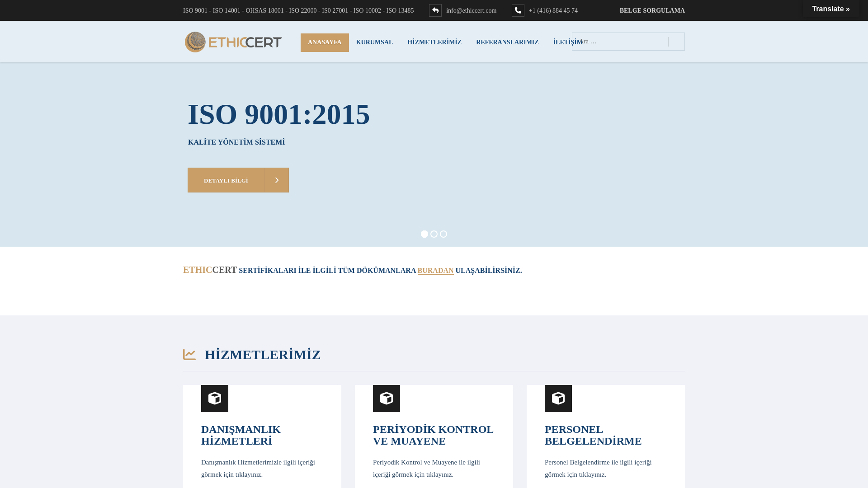Click the email reply arrow icon
The image size is (868, 488).
point(435,10)
